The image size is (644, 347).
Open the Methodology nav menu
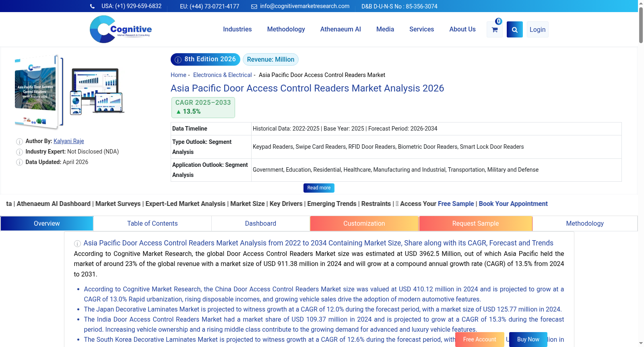[286, 29]
